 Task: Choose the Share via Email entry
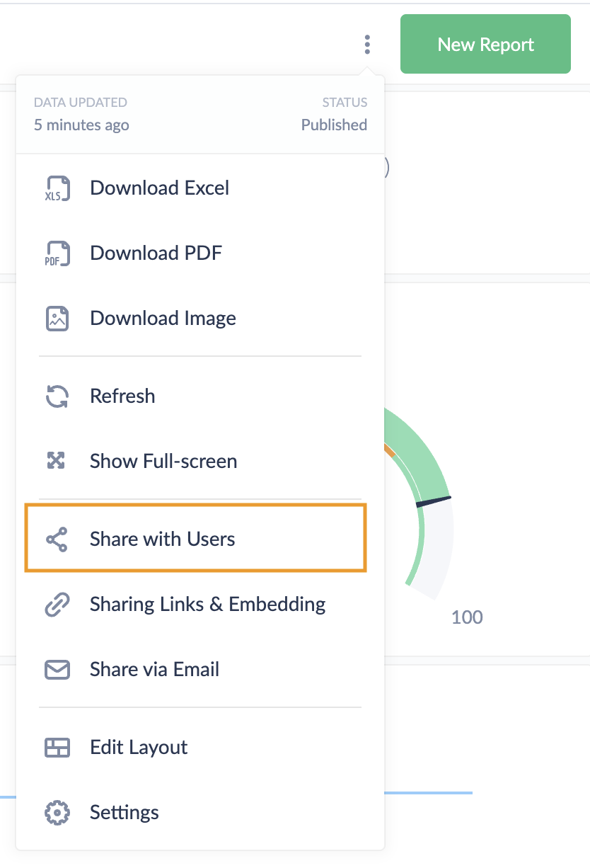(x=154, y=670)
